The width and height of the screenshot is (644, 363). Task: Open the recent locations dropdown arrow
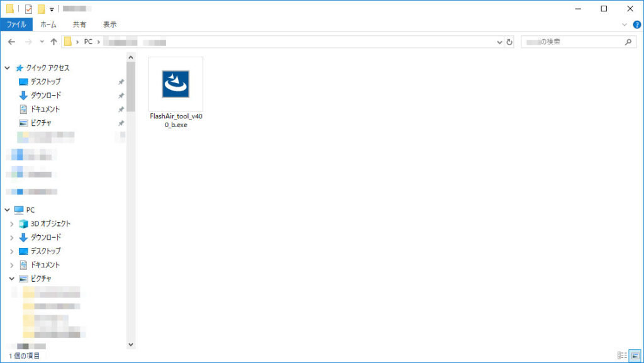[42, 42]
